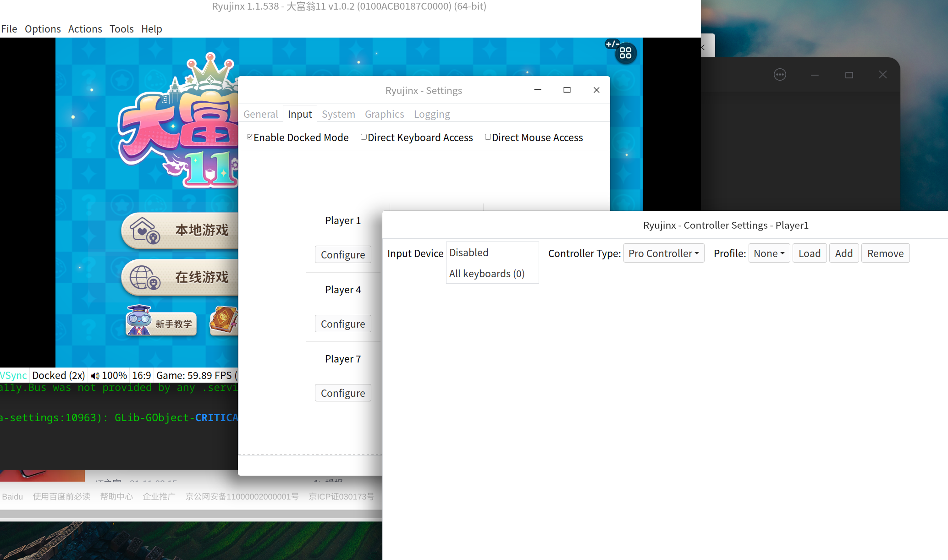
Task: Click the tutorial owl mascot icon
Action: (x=138, y=320)
